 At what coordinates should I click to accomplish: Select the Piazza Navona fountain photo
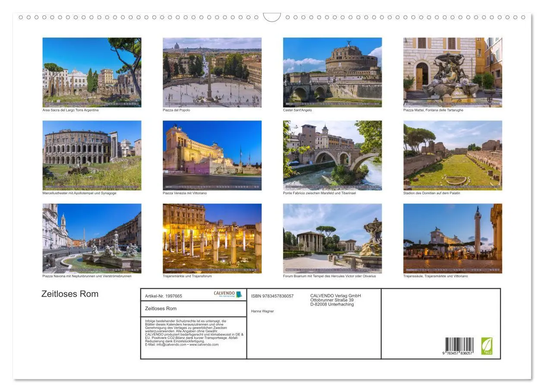click(x=92, y=238)
